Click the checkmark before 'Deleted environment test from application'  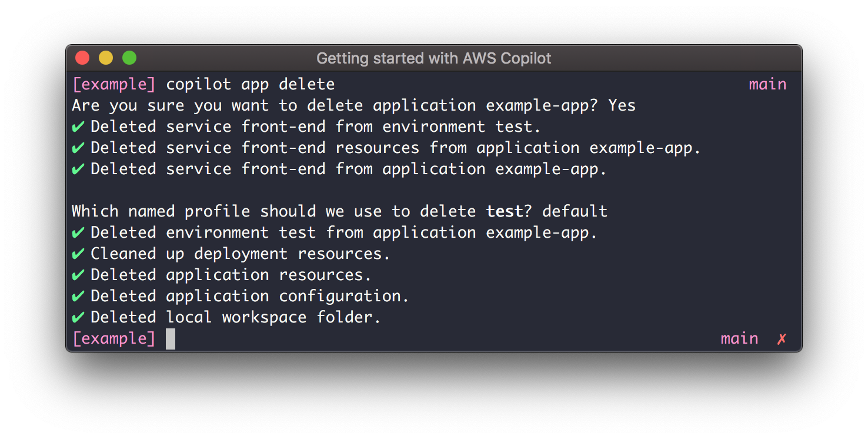tap(78, 232)
